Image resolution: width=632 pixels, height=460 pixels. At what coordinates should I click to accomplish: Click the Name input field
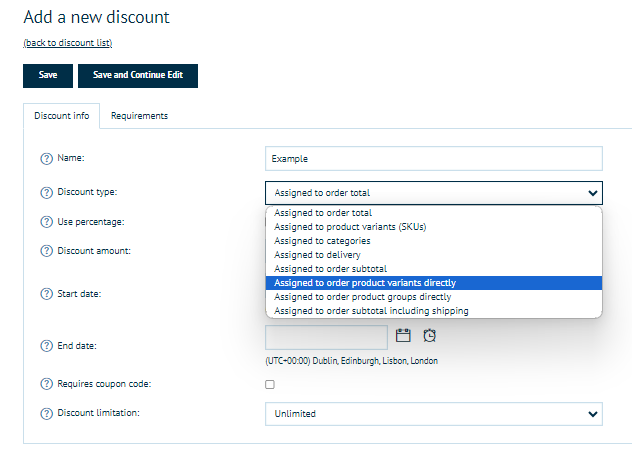(434, 159)
